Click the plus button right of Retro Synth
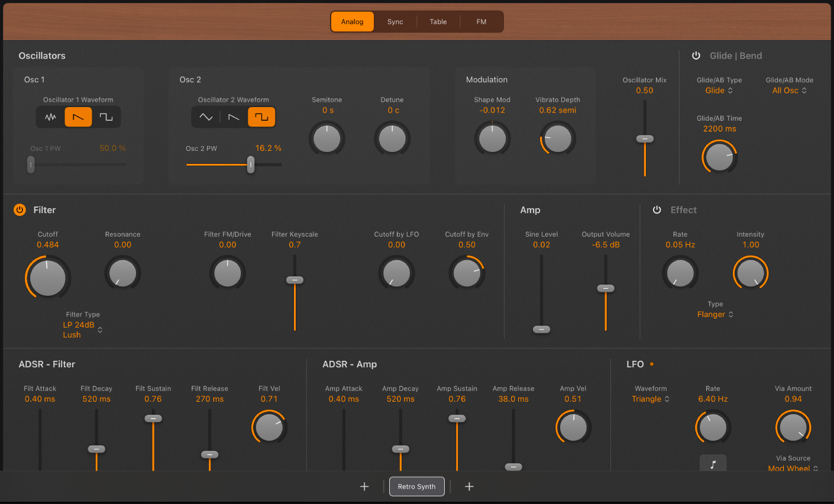Image resolution: width=834 pixels, height=504 pixels. click(469, 486)
